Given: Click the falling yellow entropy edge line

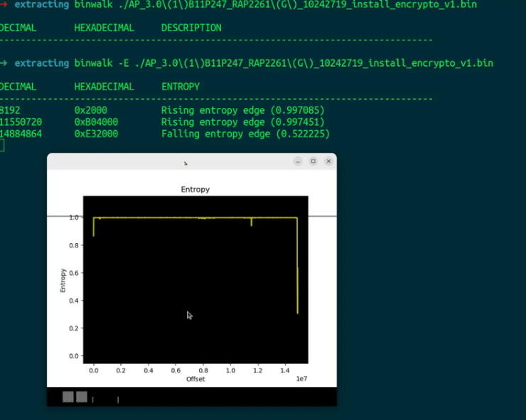Looking at the screenshot, I should [297, 266].
